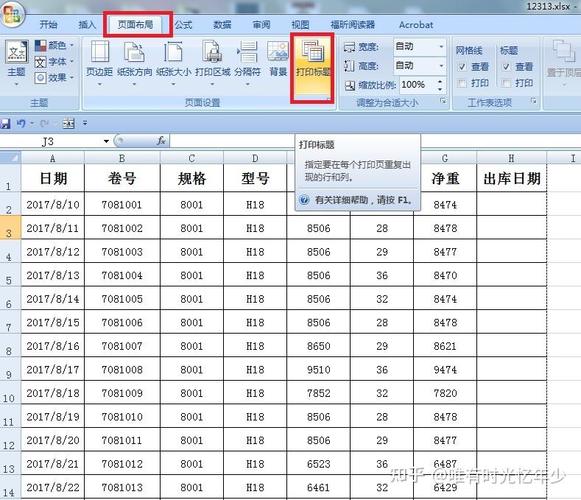Click the 出库日期 header cell
The width and height of the screenshot is (581, 500).
(512, 178)
